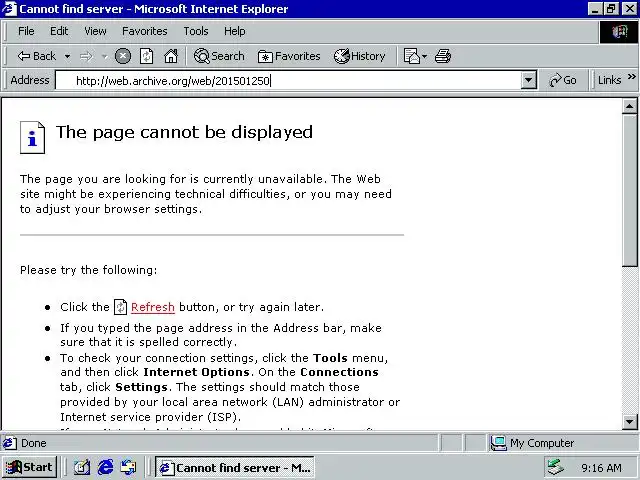
Task: Click the heading 'The page cannot be displayed'
Action: coord(184,132)
